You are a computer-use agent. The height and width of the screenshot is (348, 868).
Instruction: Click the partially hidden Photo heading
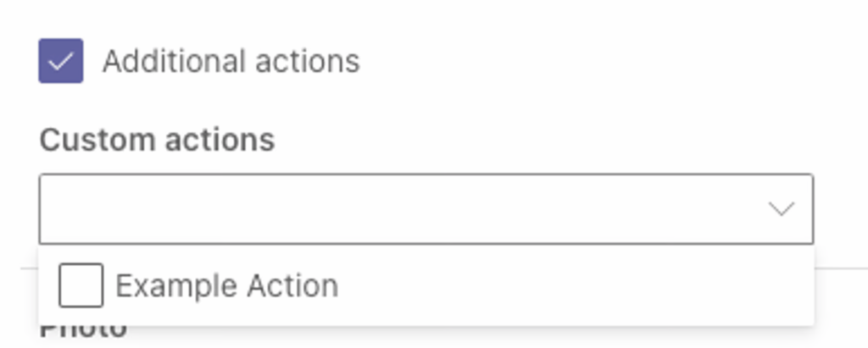(83, 331)
